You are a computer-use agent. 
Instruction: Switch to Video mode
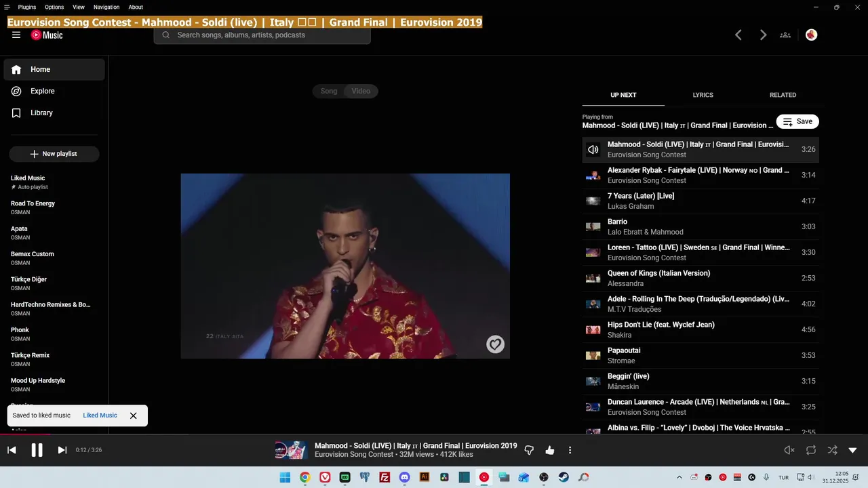[361, 91]
